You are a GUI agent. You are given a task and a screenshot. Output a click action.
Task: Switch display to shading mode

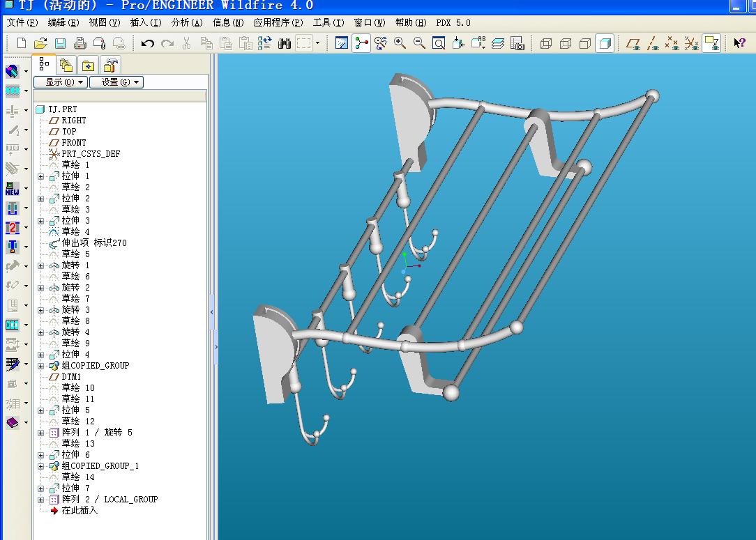605,43
